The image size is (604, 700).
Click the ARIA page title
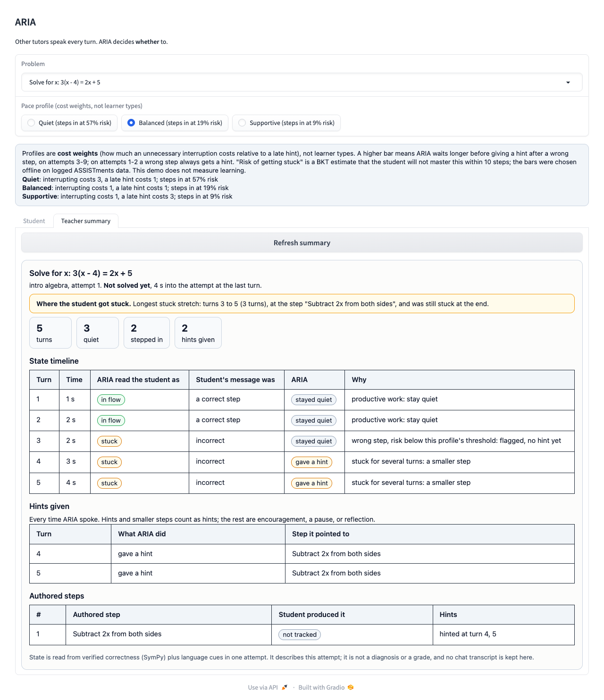25,22
